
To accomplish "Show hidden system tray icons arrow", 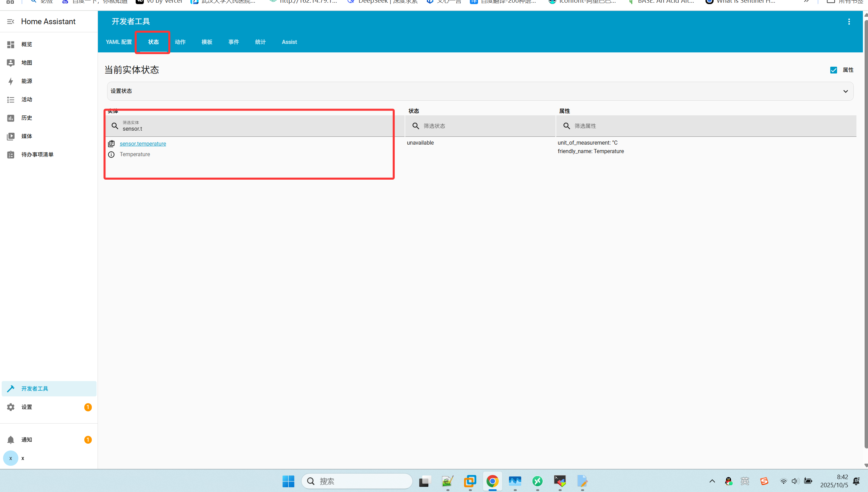I will click(712, 481).
